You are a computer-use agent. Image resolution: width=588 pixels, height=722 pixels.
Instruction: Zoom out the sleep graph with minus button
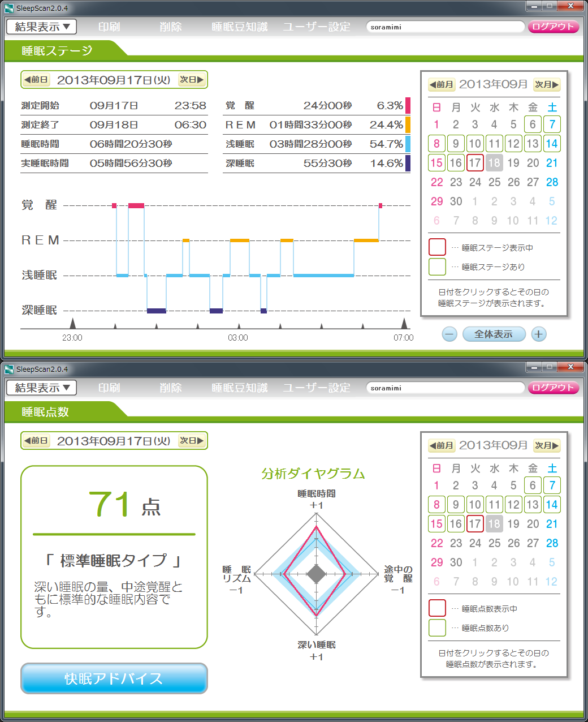point(449,334)
